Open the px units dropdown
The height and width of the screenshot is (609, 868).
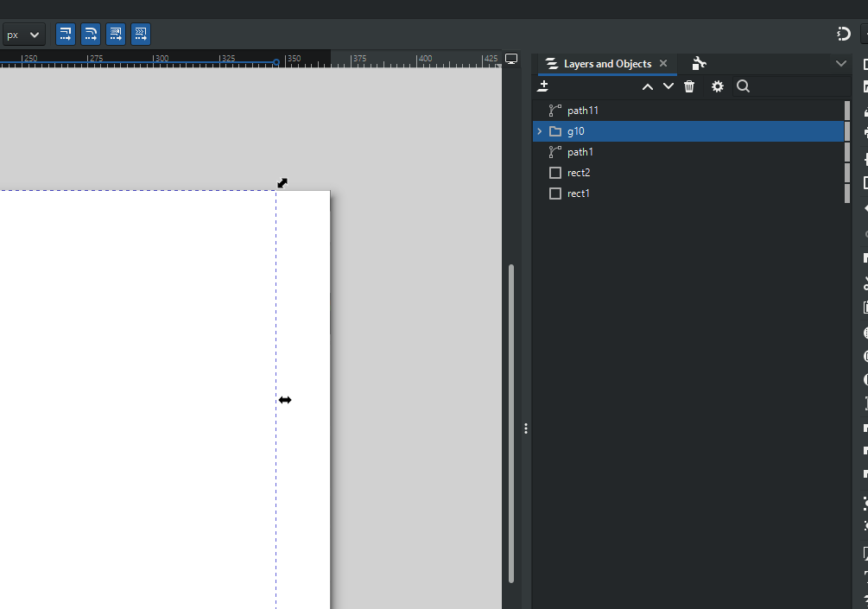[x=22, y=35]
